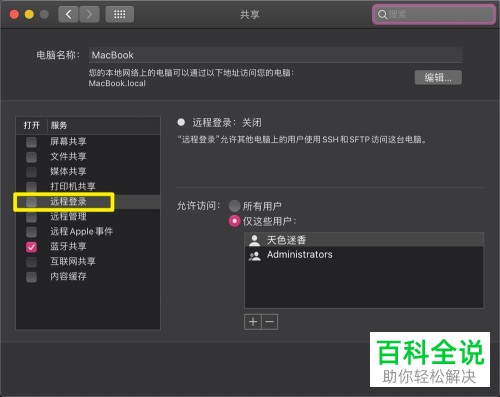
Task: Select the 屏幕共享 service row
Action: tap(88, 142)
